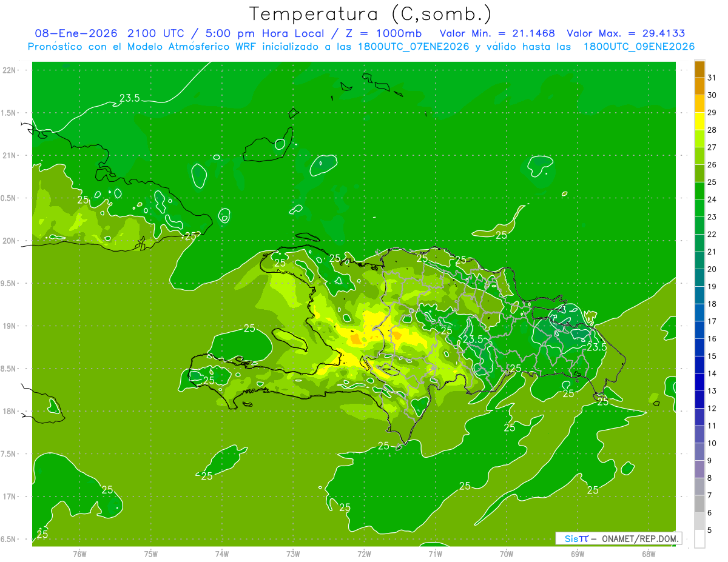Select the date text "08-Ene-2026"
Viewport: 728px width, 562px height.
coord(77,33)
